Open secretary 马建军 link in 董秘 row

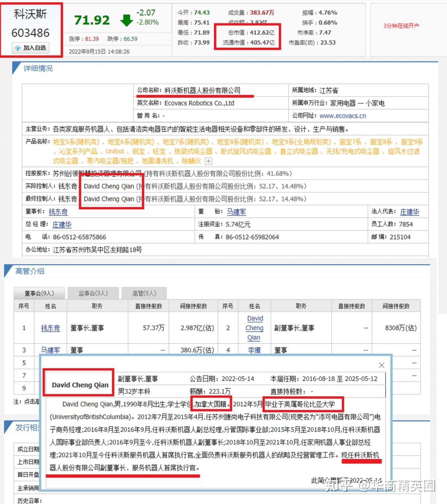pos(237,212)
